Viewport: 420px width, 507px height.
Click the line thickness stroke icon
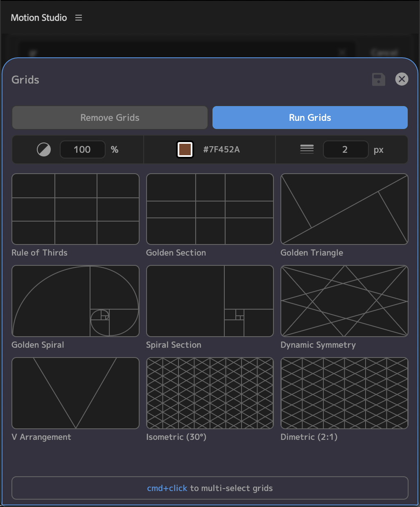307,149
